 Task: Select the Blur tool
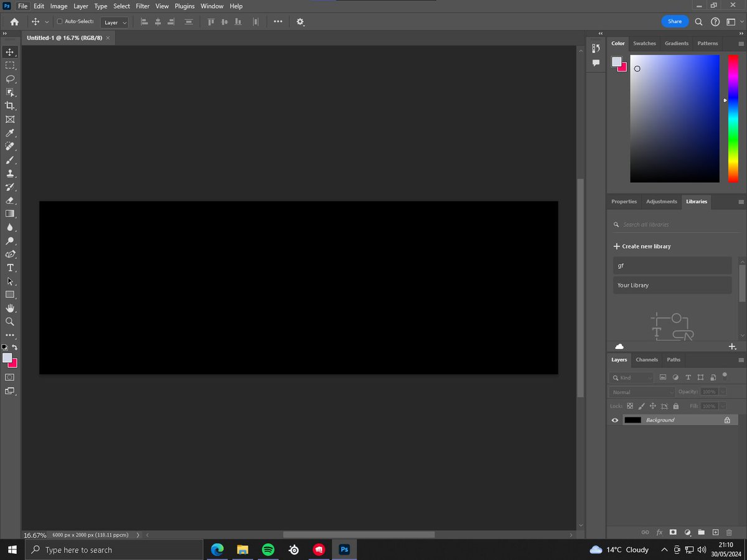[x=10, y=227]
